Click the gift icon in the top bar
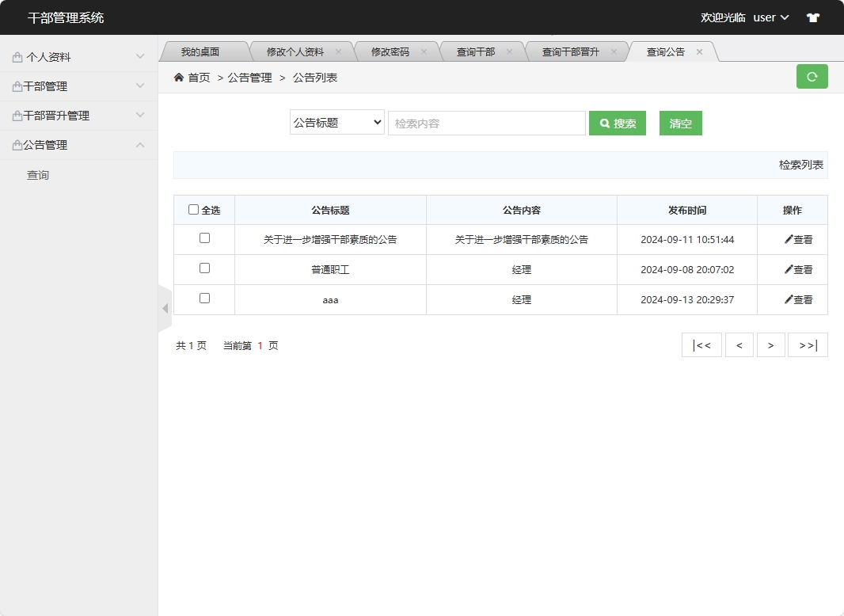The image size is (844, 616). click(x=812, y=17)
